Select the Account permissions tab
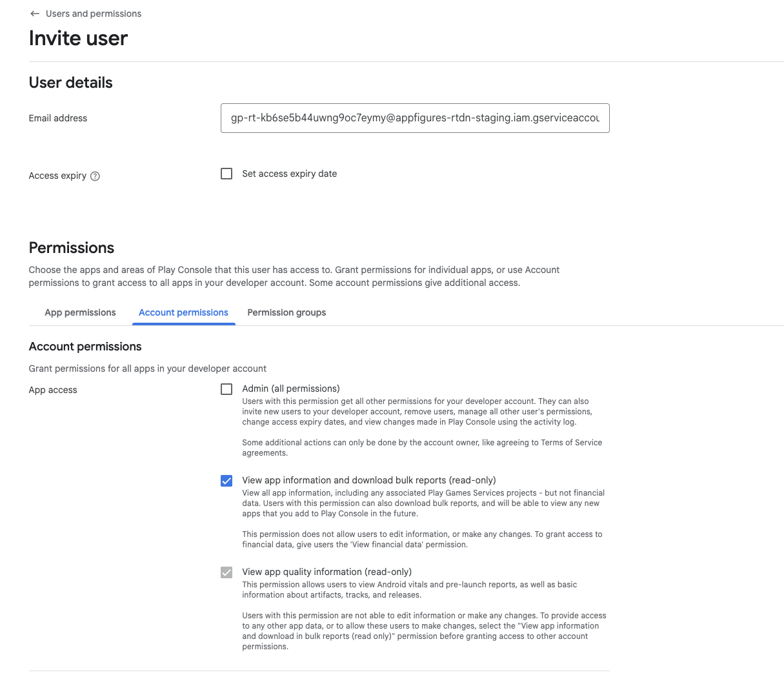This screenshot has width=784, height=677. (183, 312)
